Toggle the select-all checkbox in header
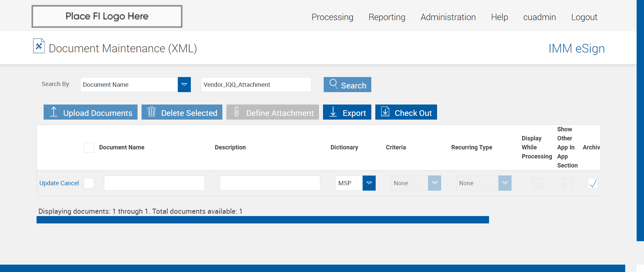 pyautogui.click(x=89, y=148)
